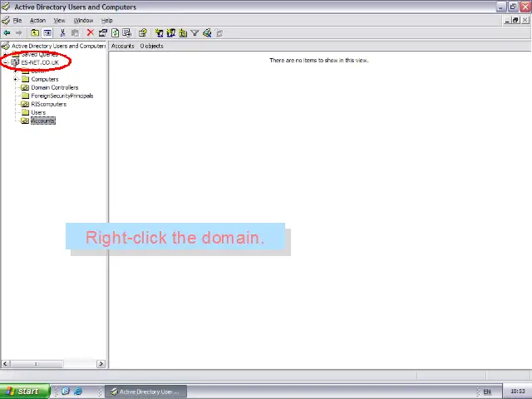532x399 pixels.
Task: Click the Filter funnel toolbar icon
Action: coord(195,33)
